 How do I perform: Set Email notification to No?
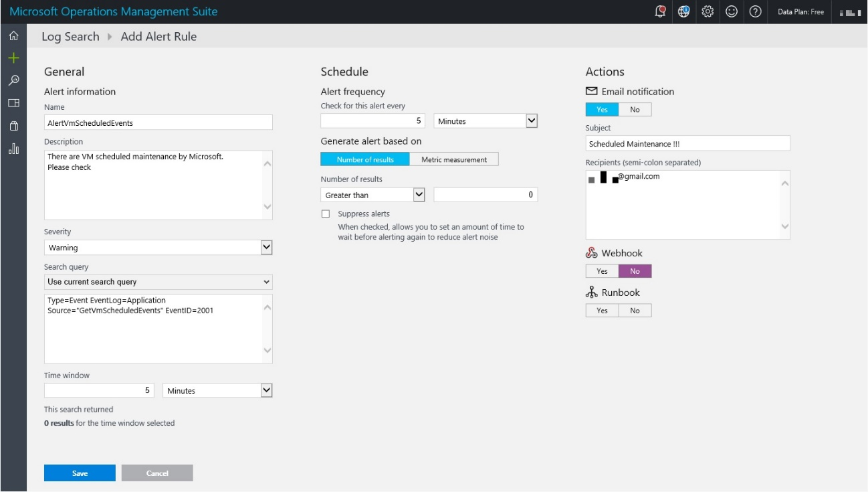(635, 110)
